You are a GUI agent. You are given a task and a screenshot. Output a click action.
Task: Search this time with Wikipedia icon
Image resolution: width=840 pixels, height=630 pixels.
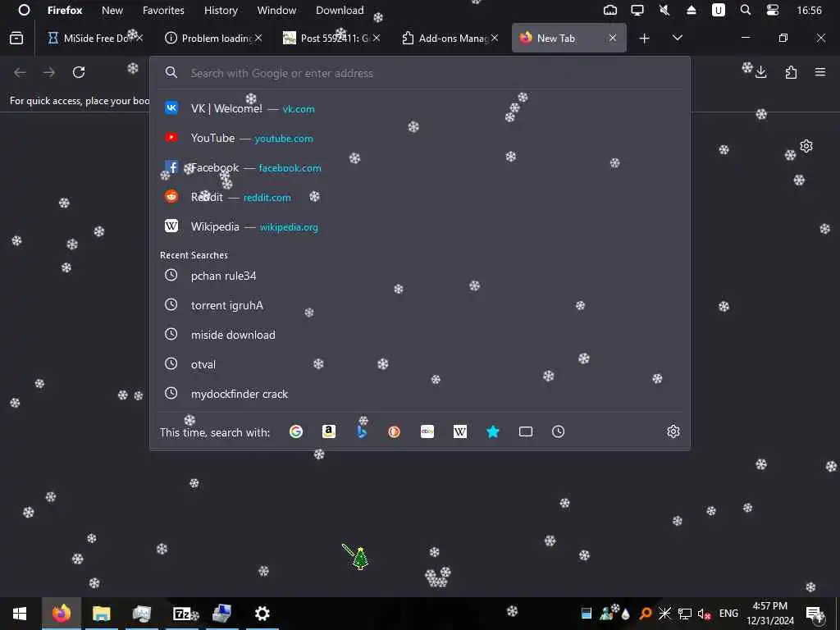460,431
